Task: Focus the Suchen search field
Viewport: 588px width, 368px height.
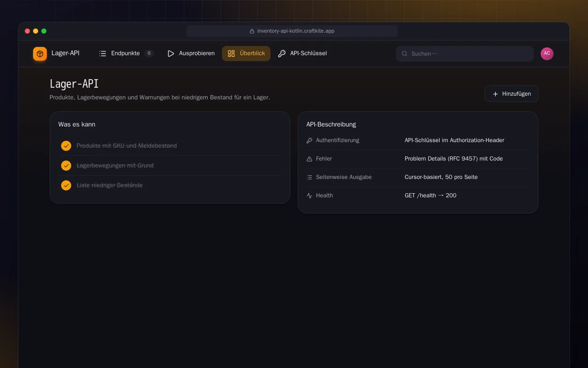Action: pyautogui.click(x=464, y=54)
